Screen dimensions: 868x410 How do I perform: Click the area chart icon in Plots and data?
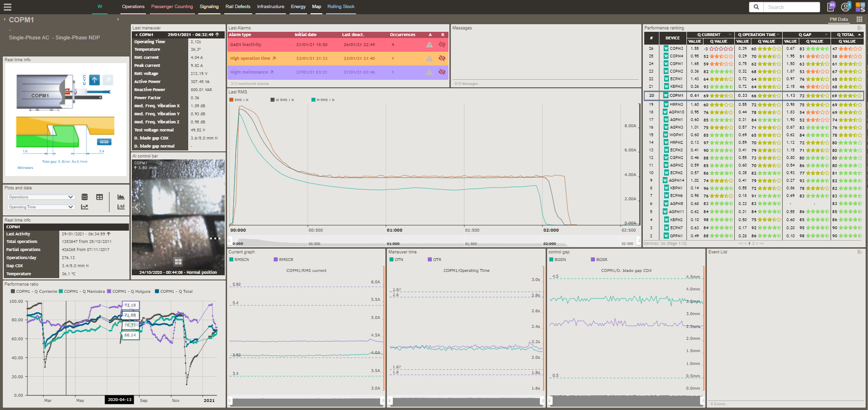[121, 197]
